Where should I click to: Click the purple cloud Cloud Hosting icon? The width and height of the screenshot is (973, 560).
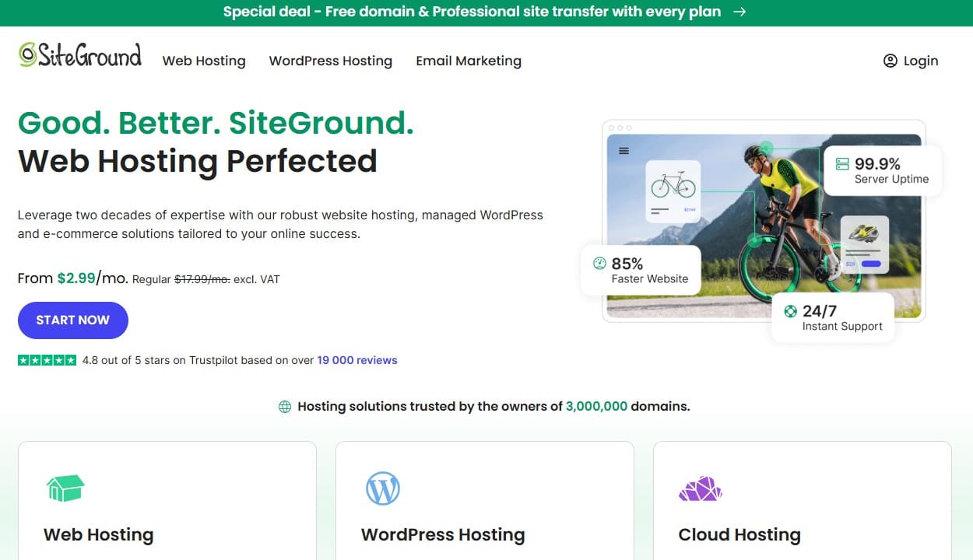pyautogui.click(x=701, y=488)
